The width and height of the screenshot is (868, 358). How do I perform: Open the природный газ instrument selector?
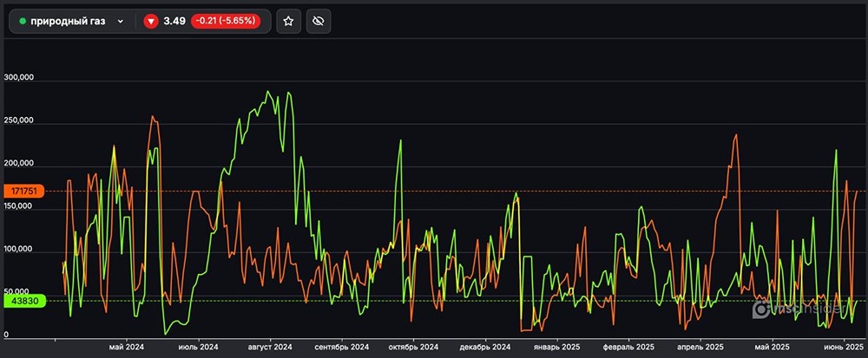[x=68, y=21]
